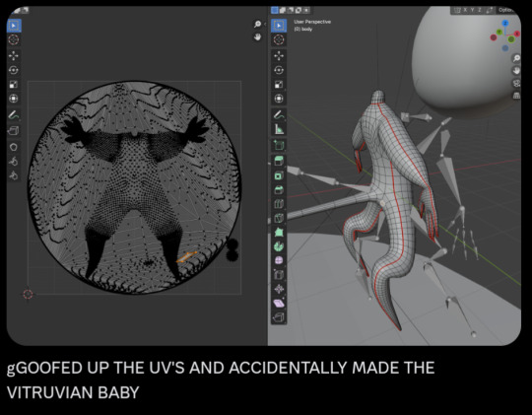Enable Invert selection mode in 3D viewport header
Screen dimensions: 532x415
click(299, 10)
